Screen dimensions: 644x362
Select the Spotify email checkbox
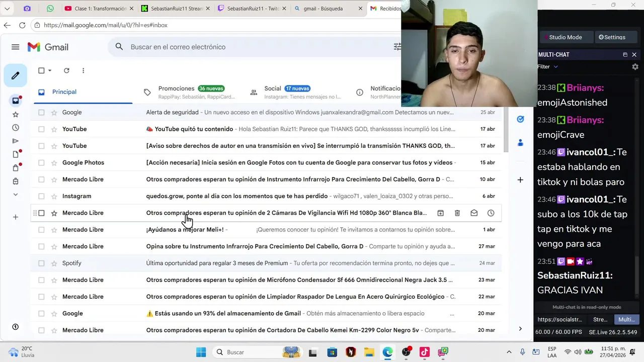41,263
